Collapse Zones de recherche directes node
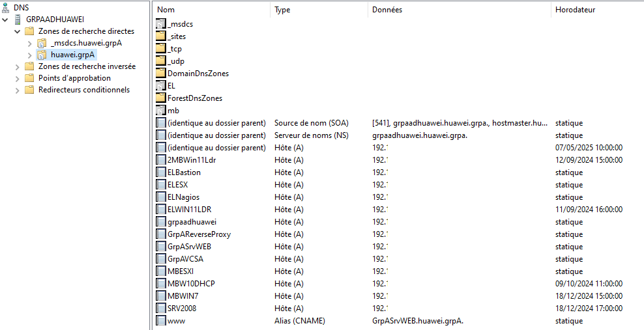The image size is (644, 330). click(x=17, y=31)
